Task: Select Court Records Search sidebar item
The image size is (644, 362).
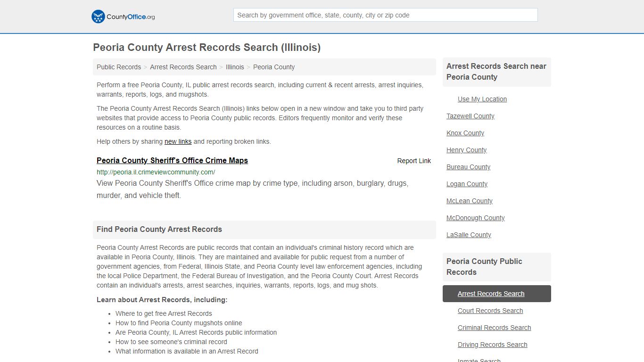Action: tap(490, 311)
